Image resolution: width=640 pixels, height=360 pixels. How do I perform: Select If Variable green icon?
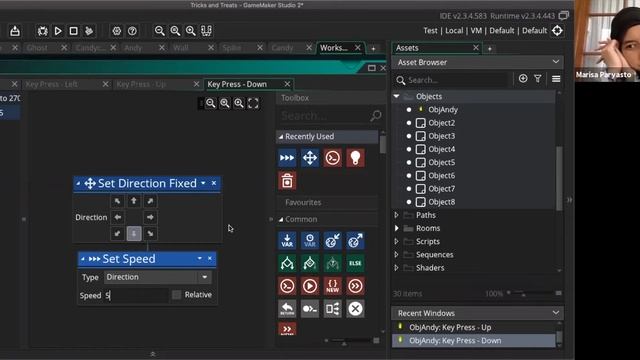click(x=287, y=263)
